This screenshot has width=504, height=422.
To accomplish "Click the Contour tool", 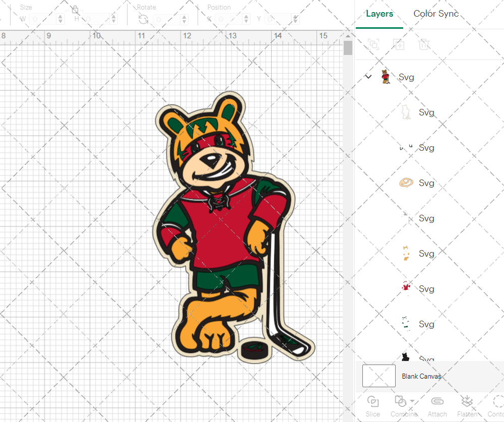I will pyautogui.click(x=496, y=406).
